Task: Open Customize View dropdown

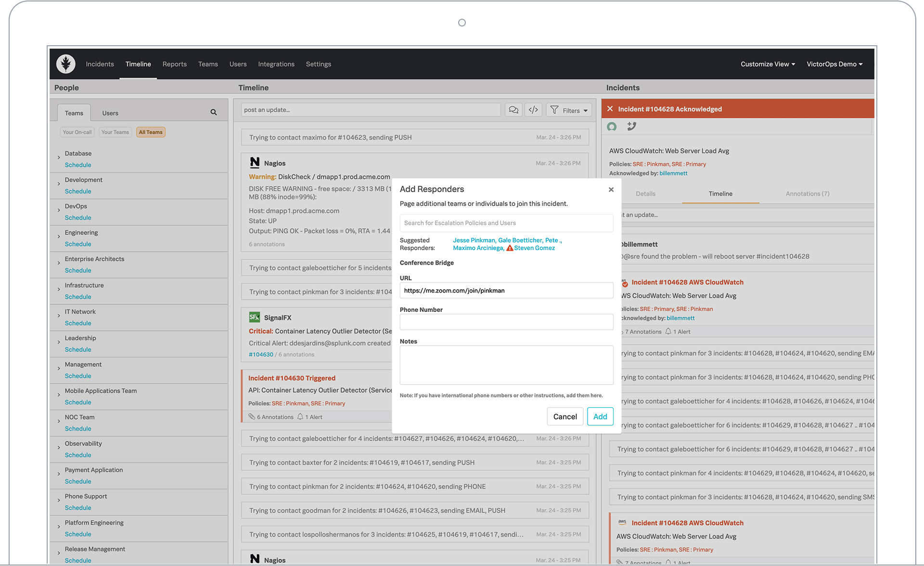Action: click(768, 64)
